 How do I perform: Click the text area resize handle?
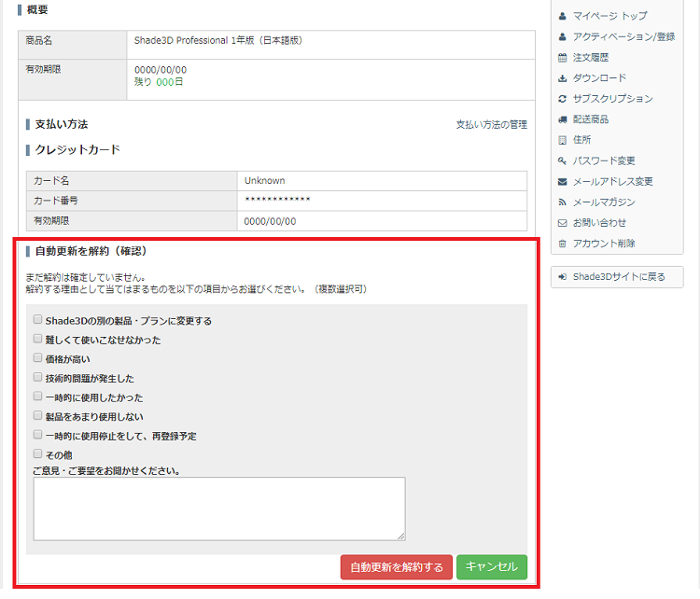(401, 536)
